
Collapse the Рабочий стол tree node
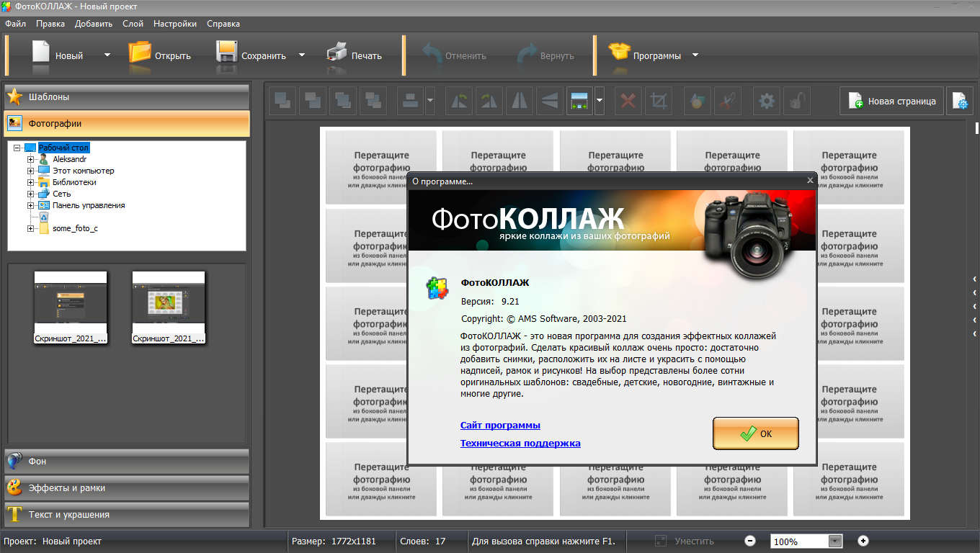click(17, 148)
